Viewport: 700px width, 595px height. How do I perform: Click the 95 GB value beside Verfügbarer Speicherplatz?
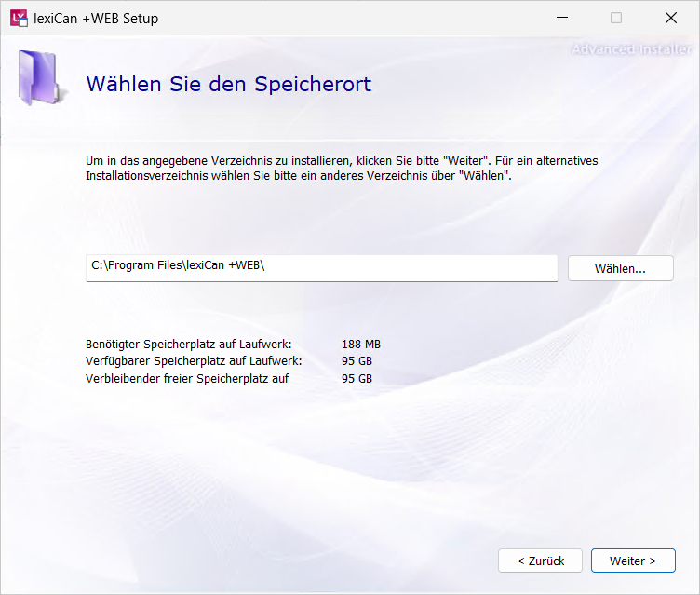point(357,361)
